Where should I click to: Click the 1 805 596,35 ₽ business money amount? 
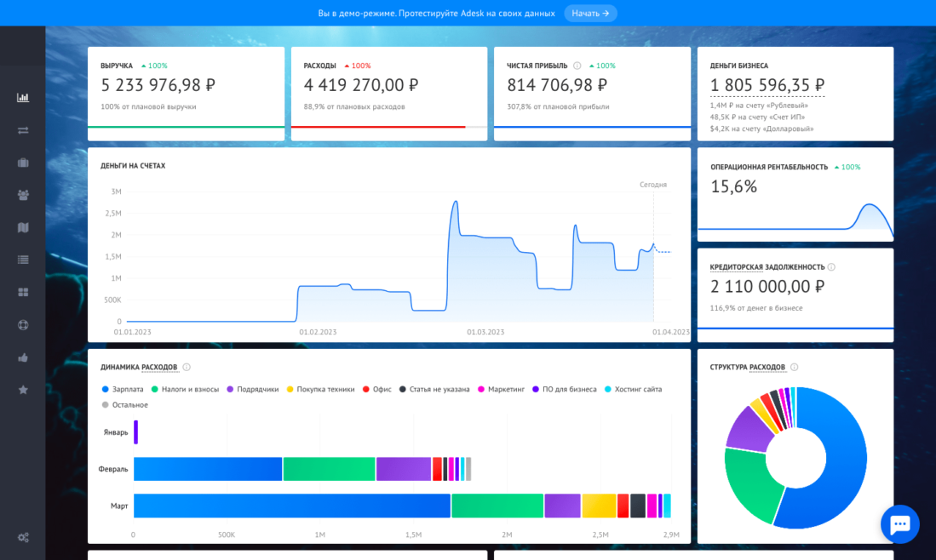click(x=767, y=85)
